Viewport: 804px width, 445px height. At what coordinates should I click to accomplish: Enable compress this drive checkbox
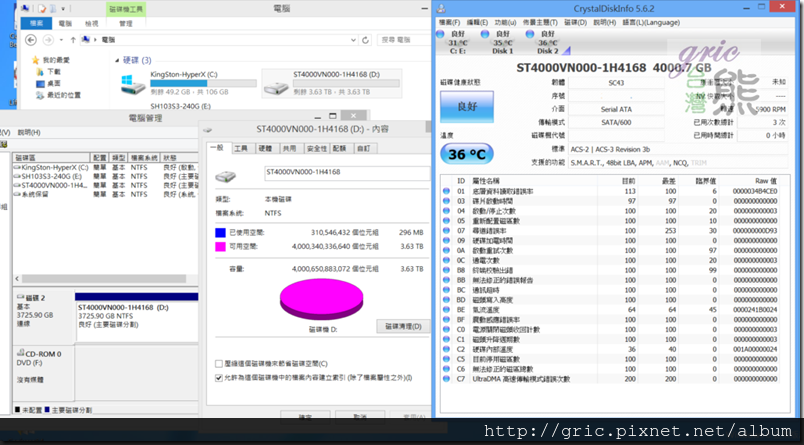point(219,363)
